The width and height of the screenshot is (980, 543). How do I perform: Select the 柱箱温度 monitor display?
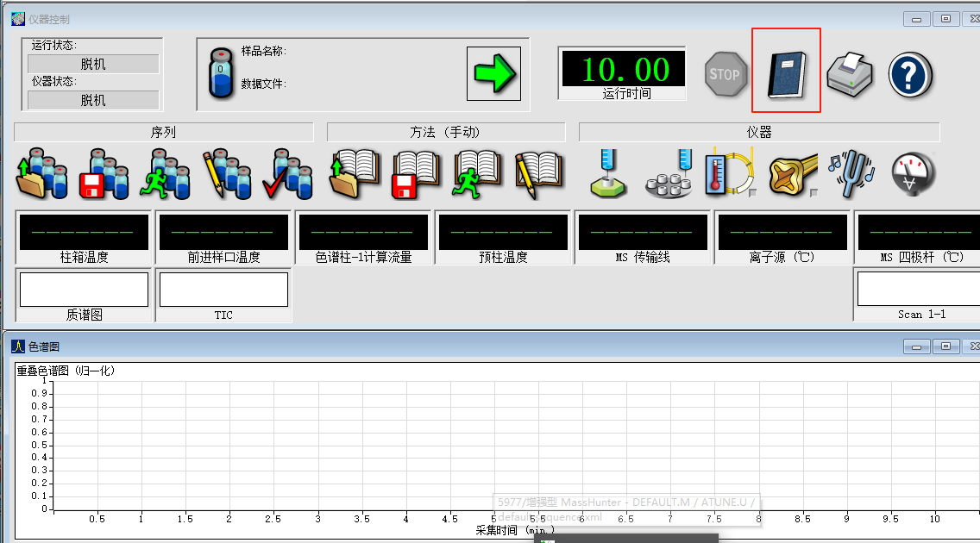(x=84, y=233)
